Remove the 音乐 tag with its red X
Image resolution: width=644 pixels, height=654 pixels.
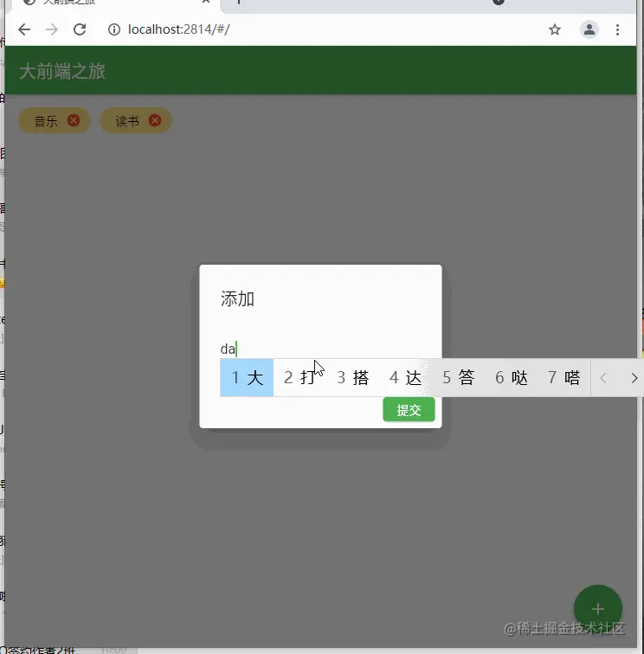tap(74, 120)
